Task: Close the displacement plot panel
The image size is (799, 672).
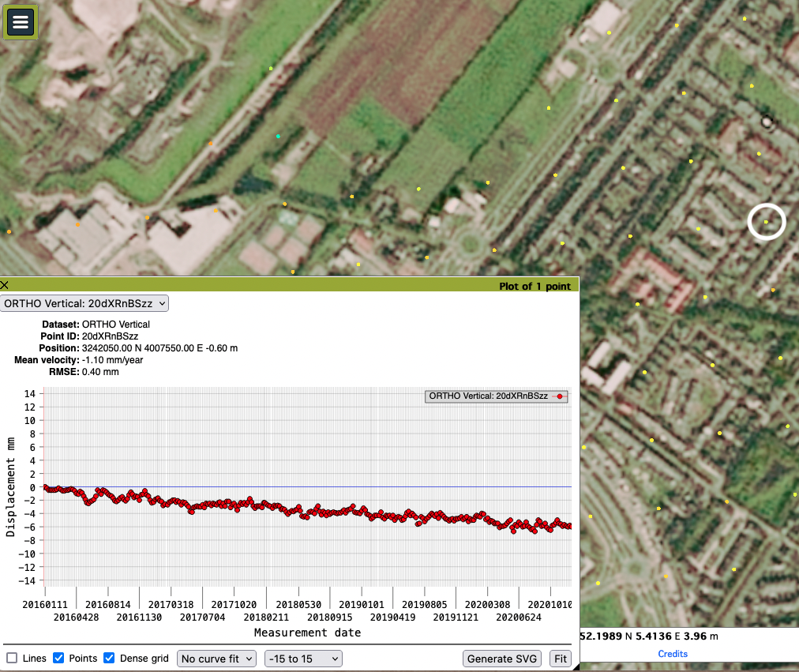Action: (5, 285)
